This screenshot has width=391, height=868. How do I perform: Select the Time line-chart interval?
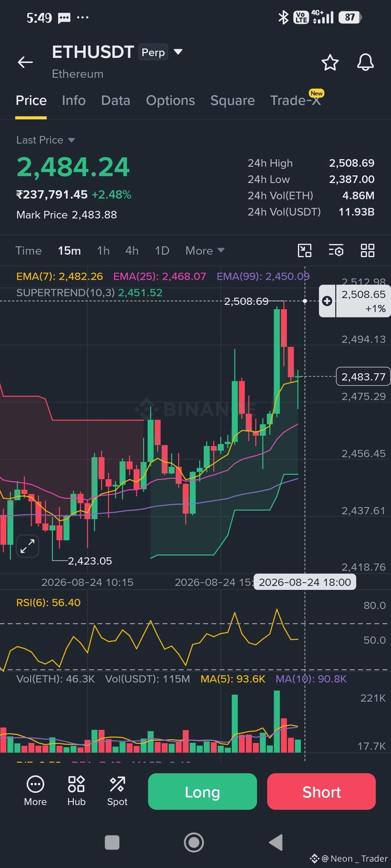click(x=29, y=251)
